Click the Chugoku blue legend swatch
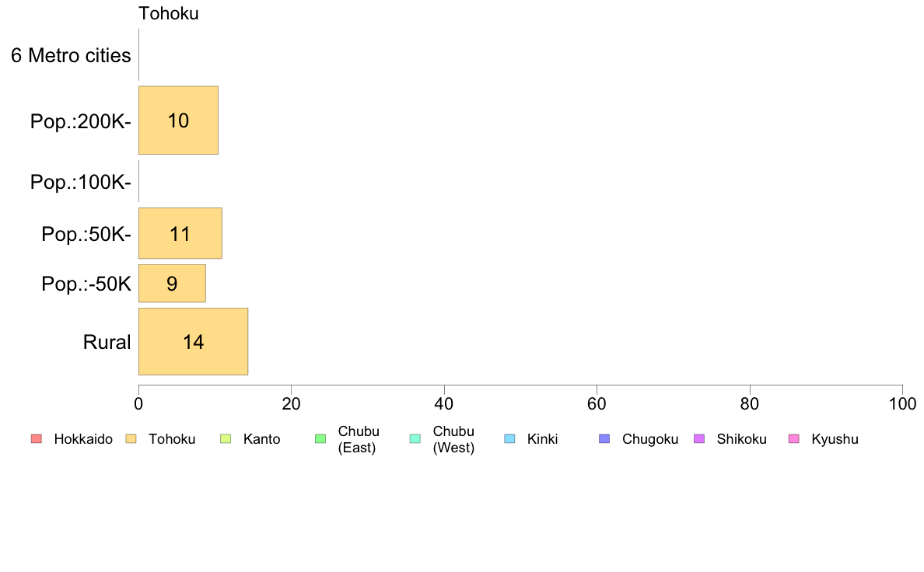This screenshot has width=924, height=572. 604,439
